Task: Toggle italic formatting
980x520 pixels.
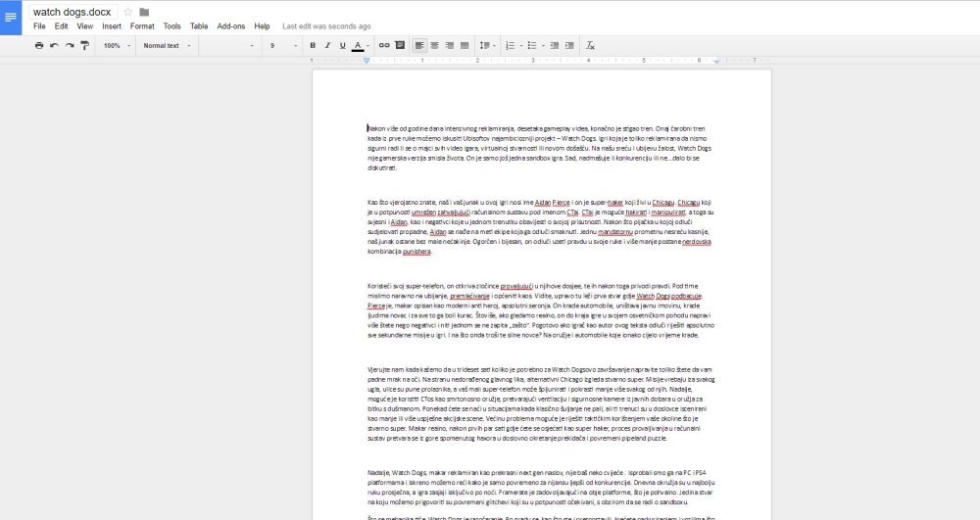Action: [x=327, y=46]
